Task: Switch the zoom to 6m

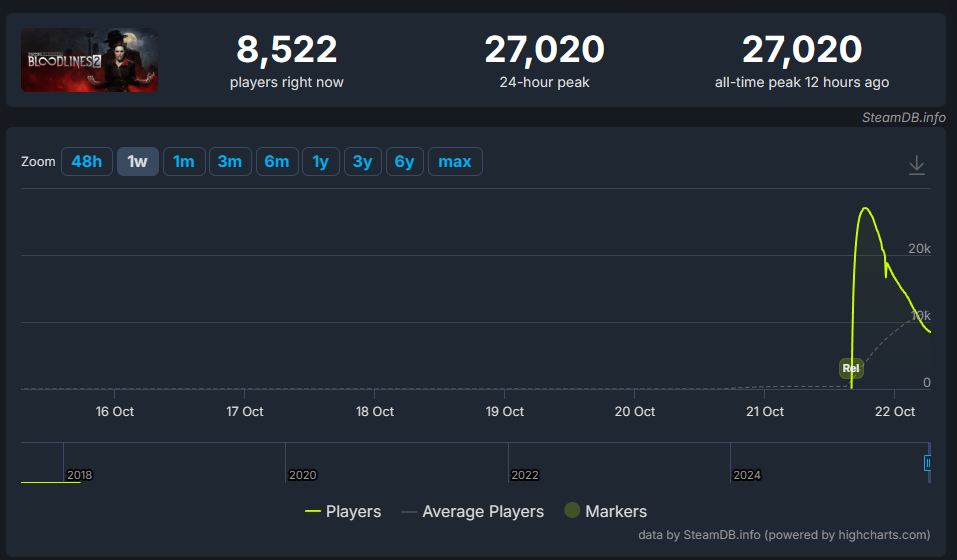Action: coord(277,162)
